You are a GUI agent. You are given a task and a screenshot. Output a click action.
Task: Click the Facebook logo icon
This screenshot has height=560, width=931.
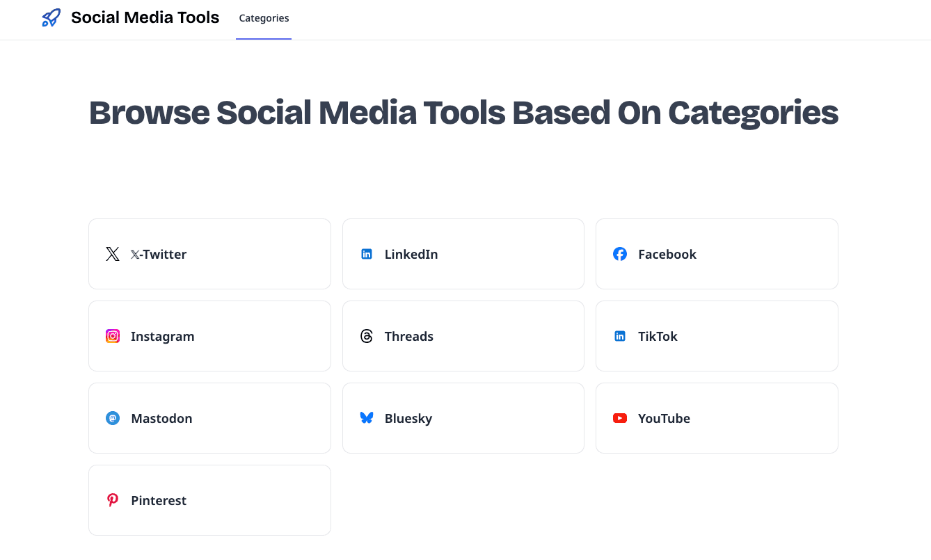click(620, 254)
